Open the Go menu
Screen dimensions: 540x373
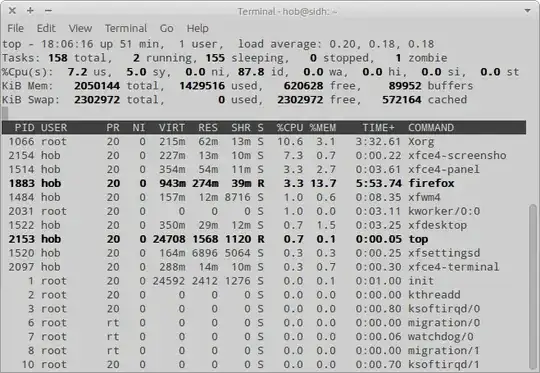click(166, 28)
